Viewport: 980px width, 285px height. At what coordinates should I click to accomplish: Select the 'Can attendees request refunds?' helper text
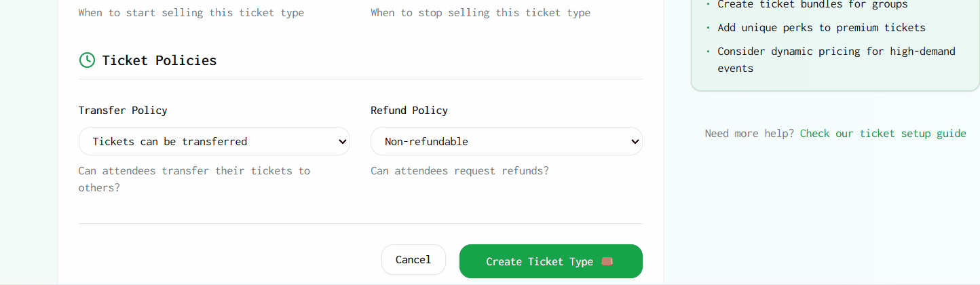click(459, 171)
